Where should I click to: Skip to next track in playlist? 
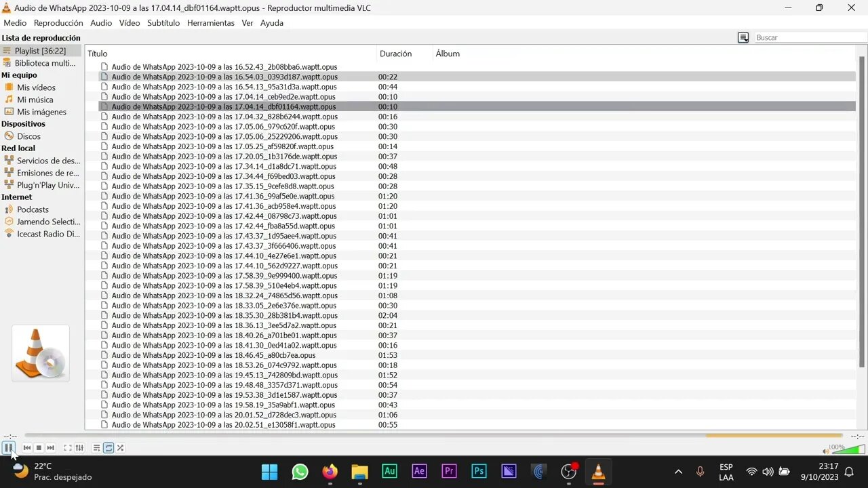click(50, 448)
